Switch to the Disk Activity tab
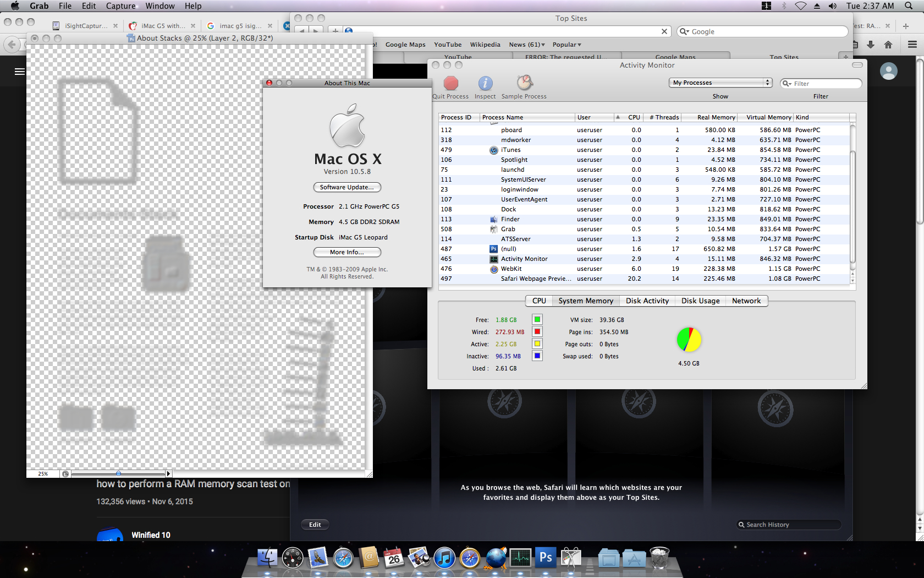The height and width of the screenshot is (578, 924). point(647,301)
